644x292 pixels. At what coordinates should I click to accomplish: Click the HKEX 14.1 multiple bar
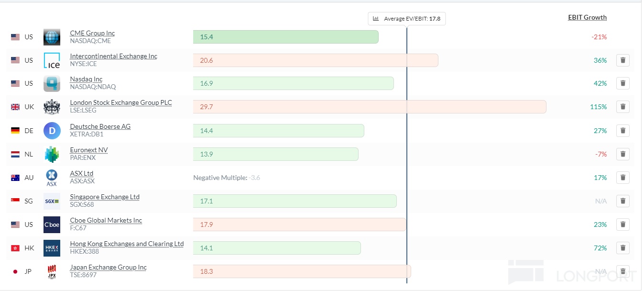(x=277, y=248)
